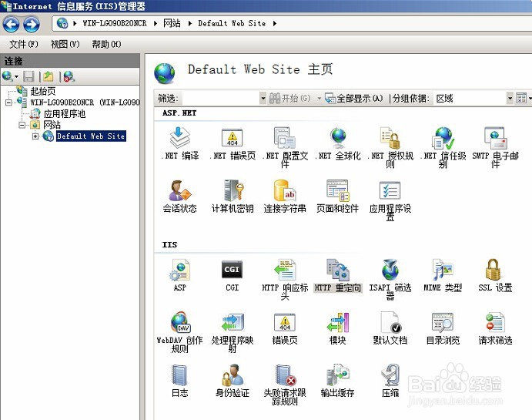Open the 应用程序设置 feature
Viewport: 532px width, 420px height.
pos(390,200)
